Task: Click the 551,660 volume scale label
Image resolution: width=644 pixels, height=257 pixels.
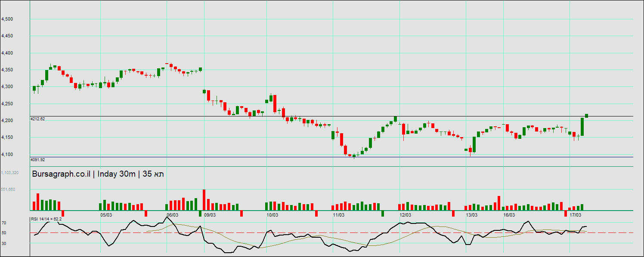Action: (8, 189)
